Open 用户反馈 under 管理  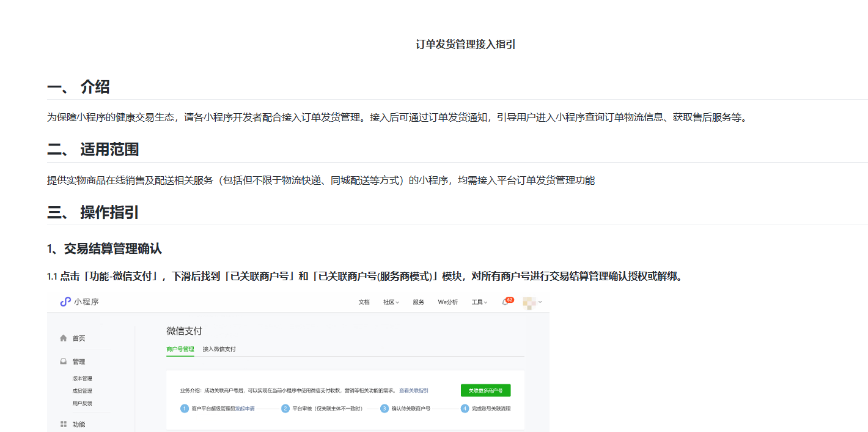point(82,403)
